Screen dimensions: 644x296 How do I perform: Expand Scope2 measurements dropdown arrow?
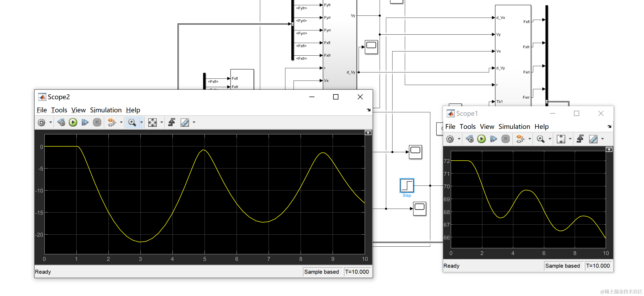click(194, 122)
